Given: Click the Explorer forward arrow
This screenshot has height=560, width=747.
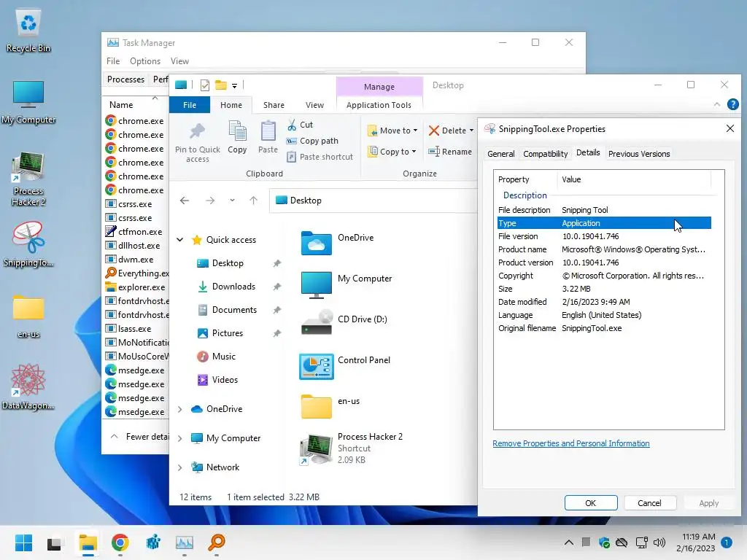Looking at the screenshot, I should [210, 201].
